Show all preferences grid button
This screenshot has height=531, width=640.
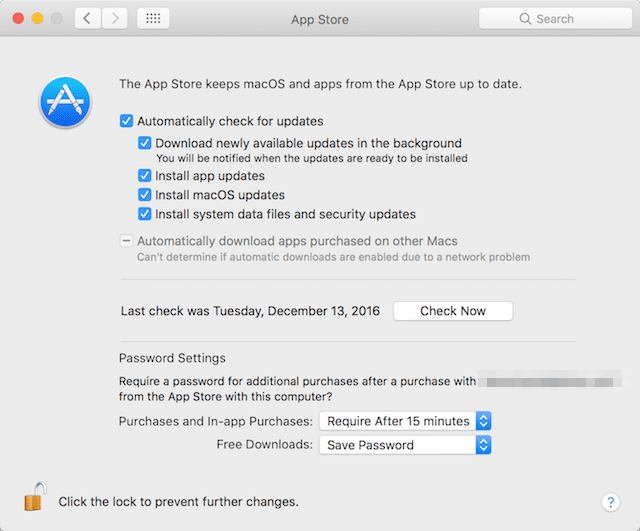pyautogui.click(x=153, y=18)
